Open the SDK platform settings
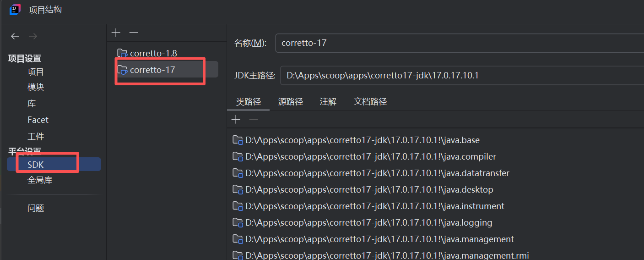Screen dimensions: 644x260 (x=54, y=165)
